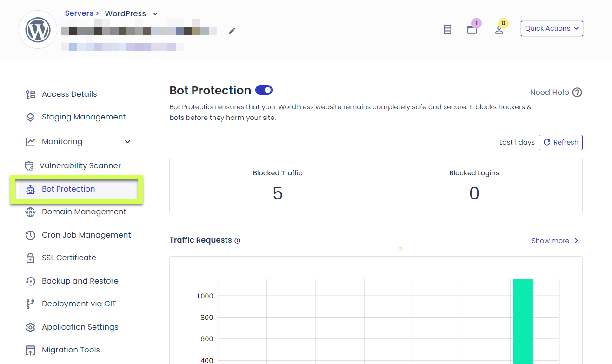
Task: Open Staging Management menu item
Action: tap(84, 117)
